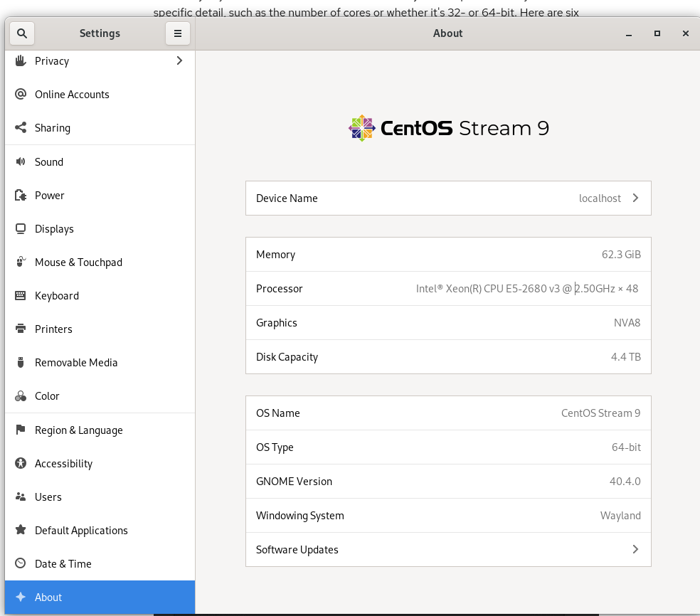Select the Color icon in sidebar
Image resolution: width=700 pixels, height=616 pixels.
click(x=21, y=396)
